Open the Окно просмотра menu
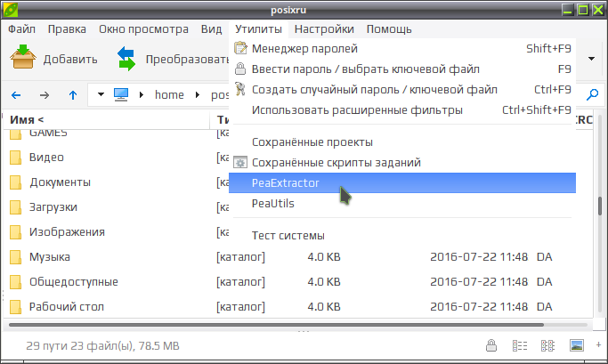608x364 pixels. (x=143, y=29)
